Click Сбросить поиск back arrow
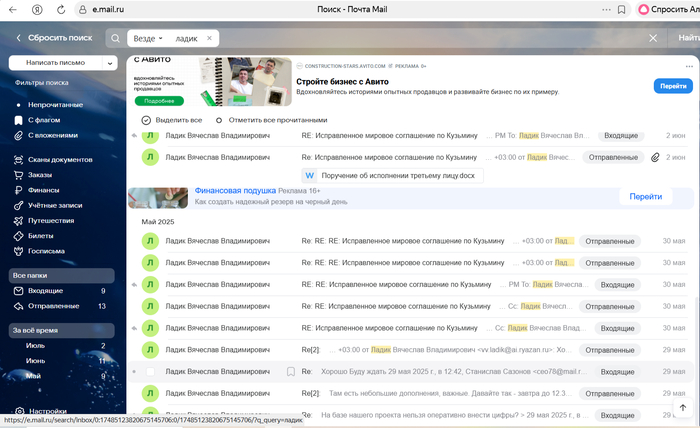This screenshot has width=700, height=428. click(18, 38)
